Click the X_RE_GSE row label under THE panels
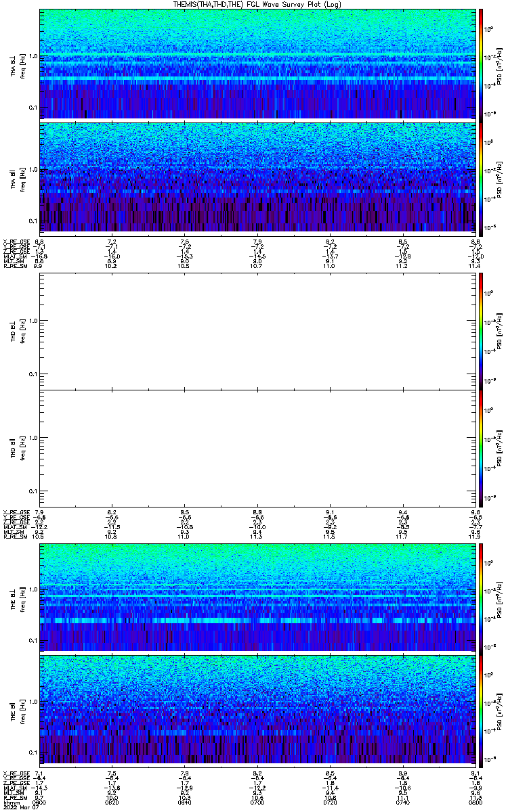Viewport: 508px width, 812px height. click(16, 773)
